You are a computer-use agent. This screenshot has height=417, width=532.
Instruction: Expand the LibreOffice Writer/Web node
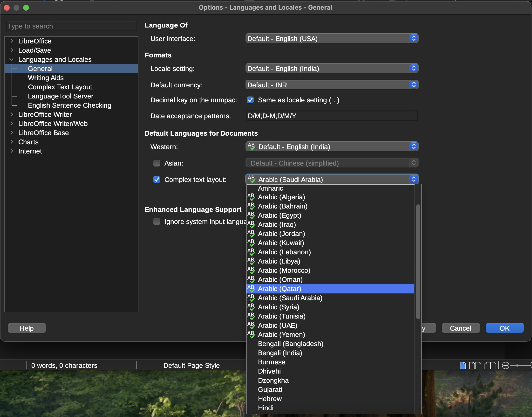pyautogui.click(x=12, y=124)
